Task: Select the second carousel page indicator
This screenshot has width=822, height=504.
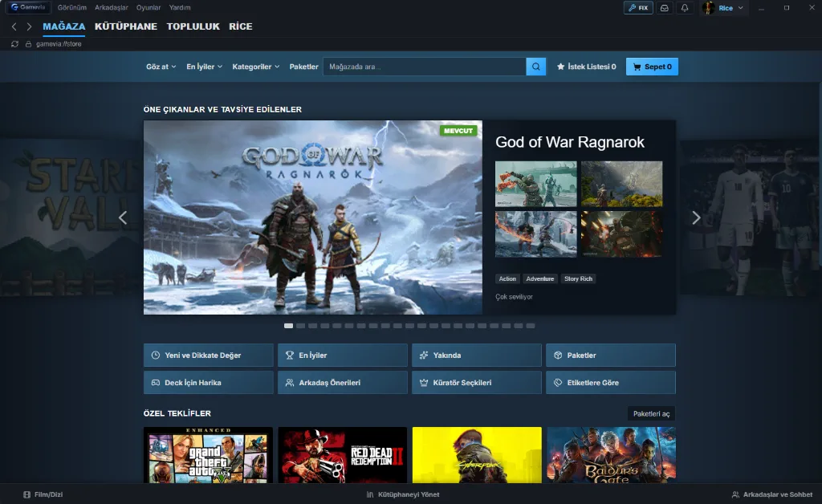Action: click(x=300, y=326)
